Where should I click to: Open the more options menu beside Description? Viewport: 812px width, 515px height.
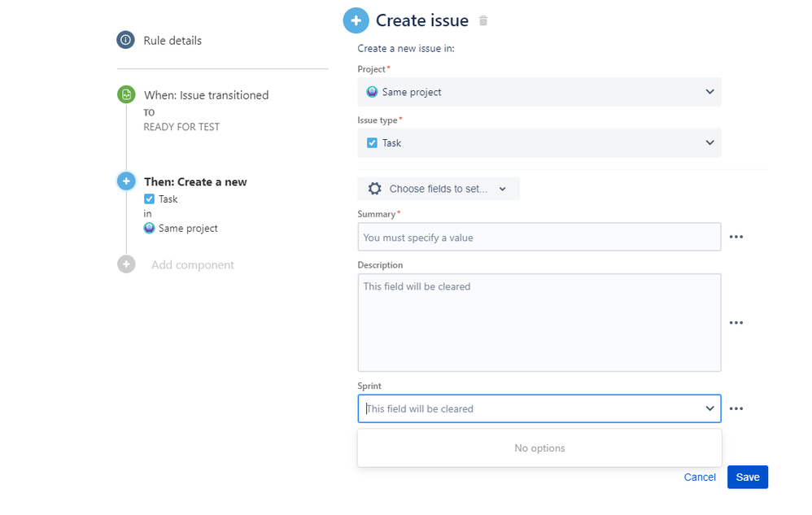click(x=736, y=323)
